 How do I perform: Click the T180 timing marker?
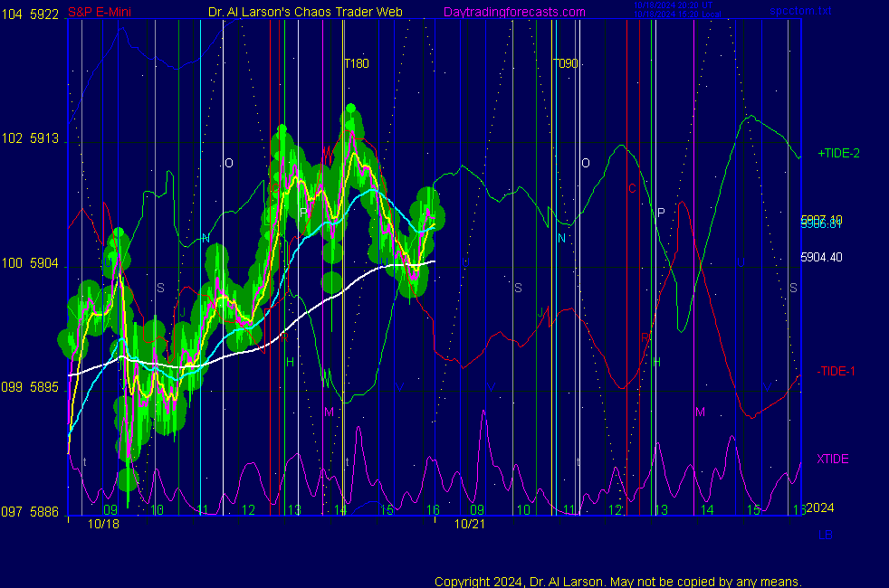(x=357, y=63)
